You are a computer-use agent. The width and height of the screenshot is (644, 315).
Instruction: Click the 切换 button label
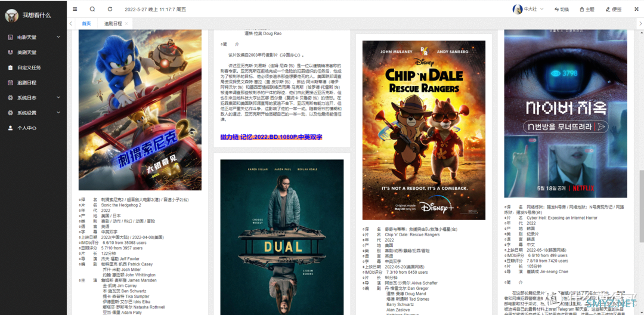pos(565,10)
